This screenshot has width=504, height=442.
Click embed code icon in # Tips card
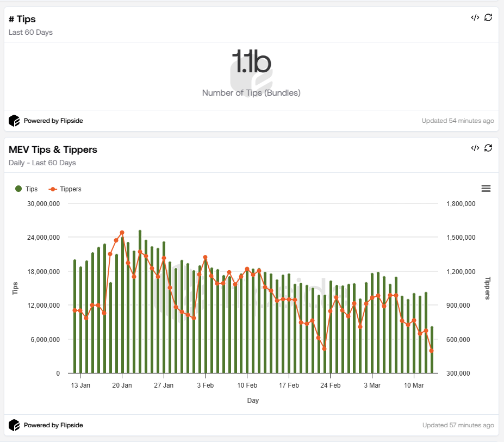point(475,17)
